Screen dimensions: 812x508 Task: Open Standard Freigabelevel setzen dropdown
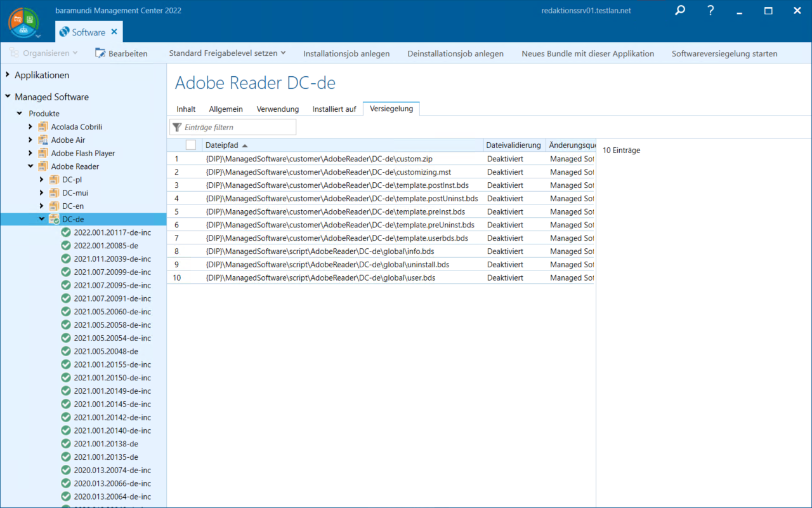pos(227,53)
